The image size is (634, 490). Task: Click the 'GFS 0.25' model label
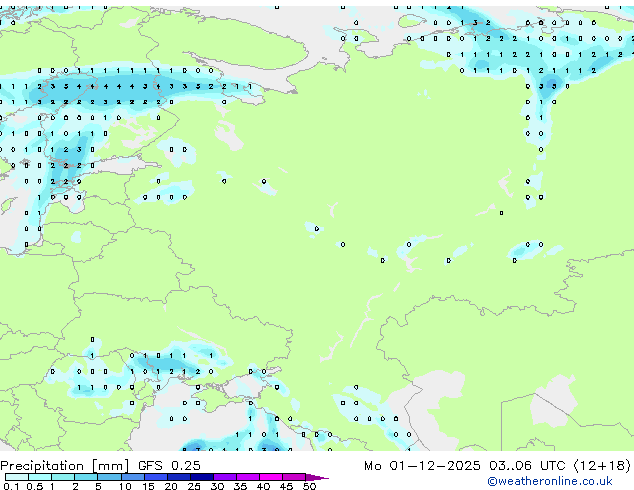(169, 466)
